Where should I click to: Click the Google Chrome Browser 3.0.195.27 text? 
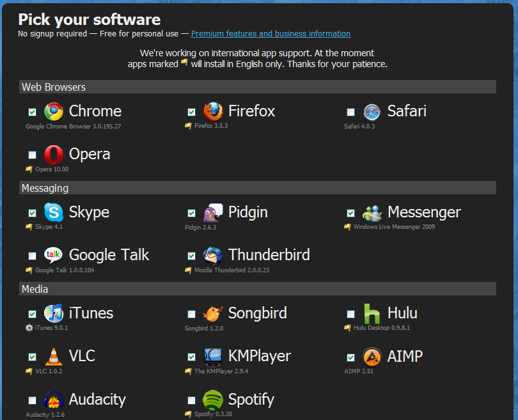click(x=74, y=127)
